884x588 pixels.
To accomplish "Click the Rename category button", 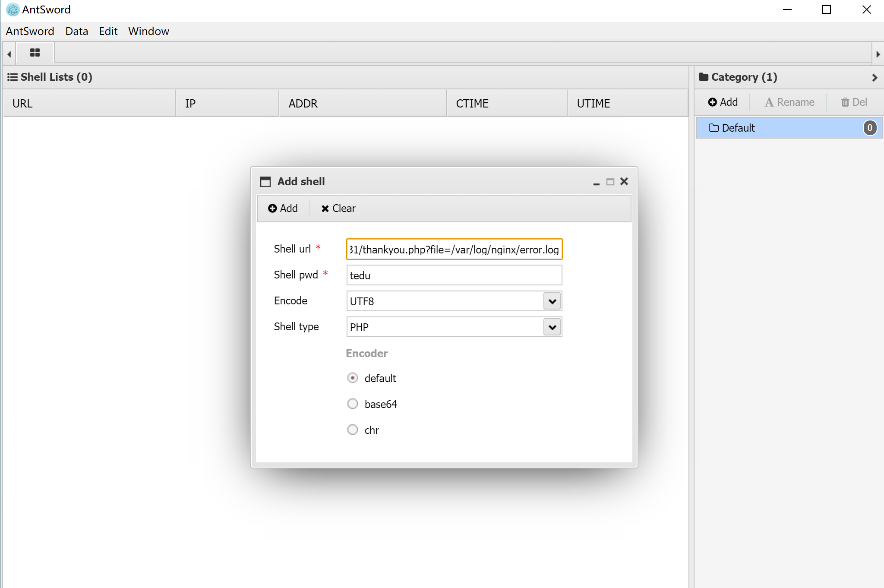I will point(789,102).
